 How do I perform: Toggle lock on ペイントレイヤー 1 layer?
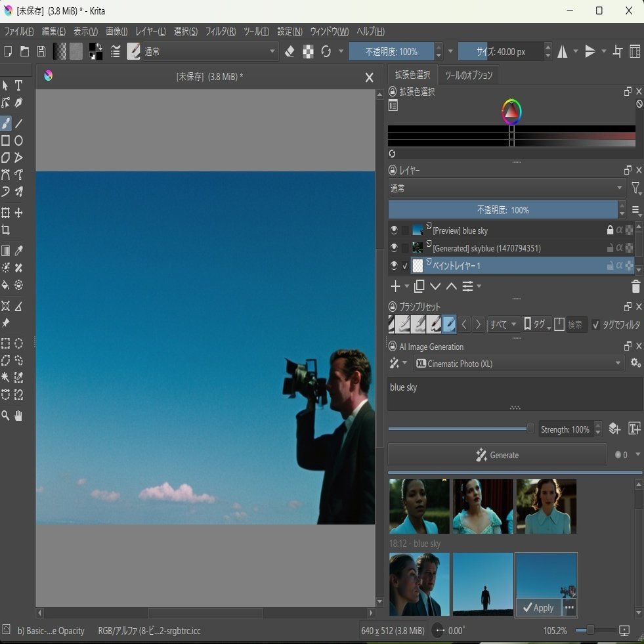click(x=610, y=265)
